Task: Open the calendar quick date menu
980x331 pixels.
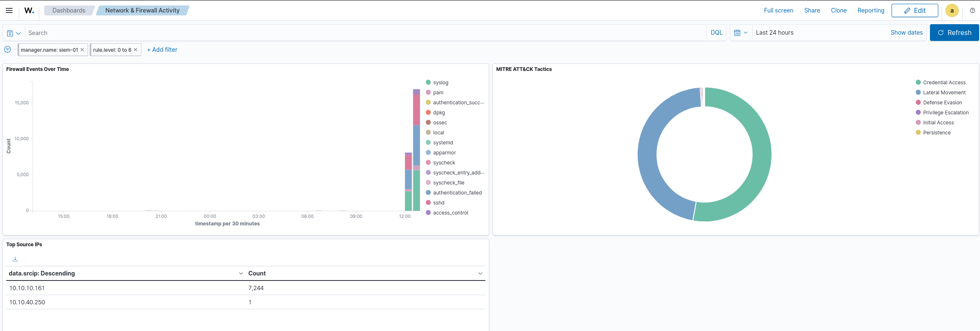Action: tap(741, 33)
